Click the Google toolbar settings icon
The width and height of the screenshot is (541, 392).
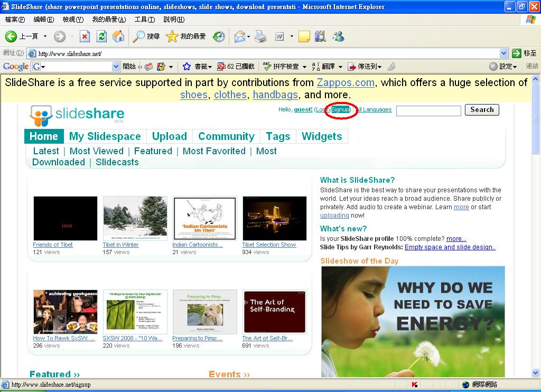point(493,66)
